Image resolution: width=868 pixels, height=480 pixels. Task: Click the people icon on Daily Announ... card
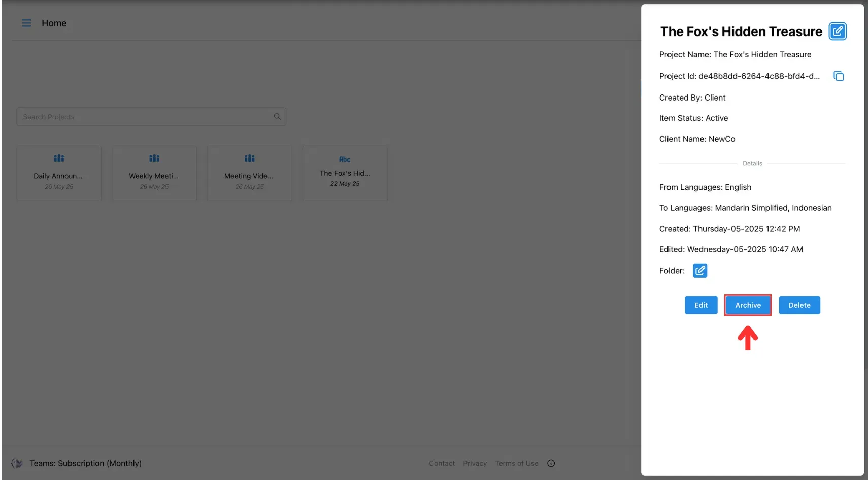pyautogui.click(x=59, y=158)
